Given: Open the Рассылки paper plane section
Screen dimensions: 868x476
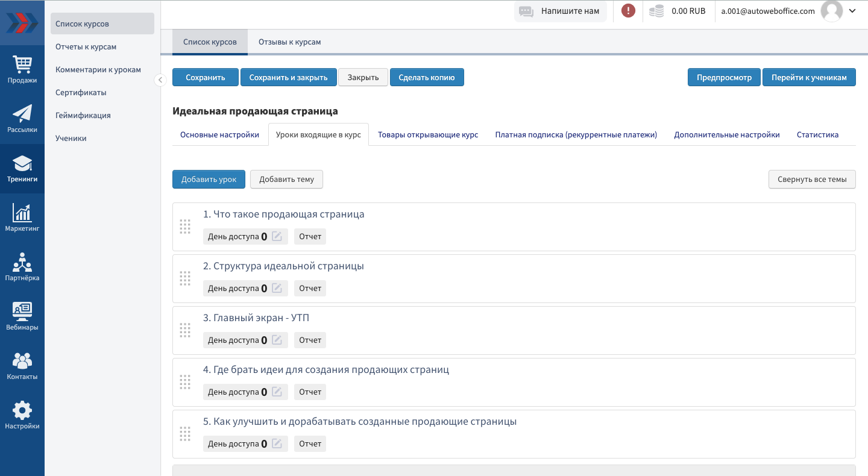Looking at the screenshot, I should click(22, 119).
